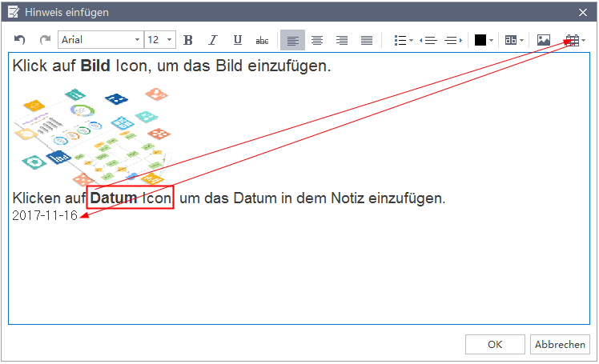Center align the text
The image size is (599, 364).
317,40
